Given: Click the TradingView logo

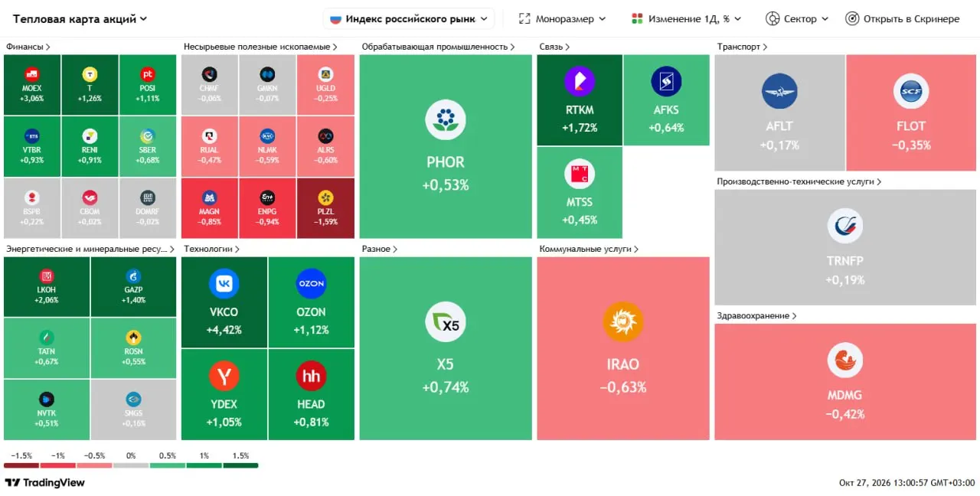Looking at the screenshot, I should pos(45,483).
